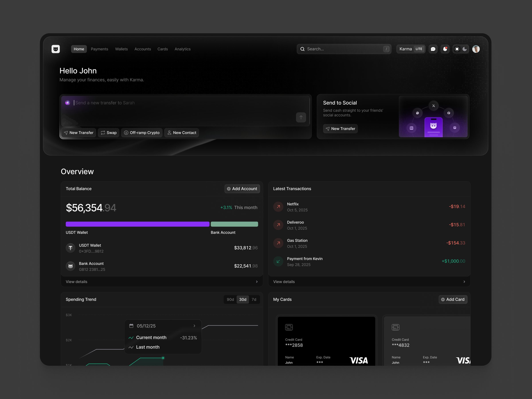The width and height of the screenshot is (532, 399).
Task: Select the 7d spending trend range
Action: (254, 299)
